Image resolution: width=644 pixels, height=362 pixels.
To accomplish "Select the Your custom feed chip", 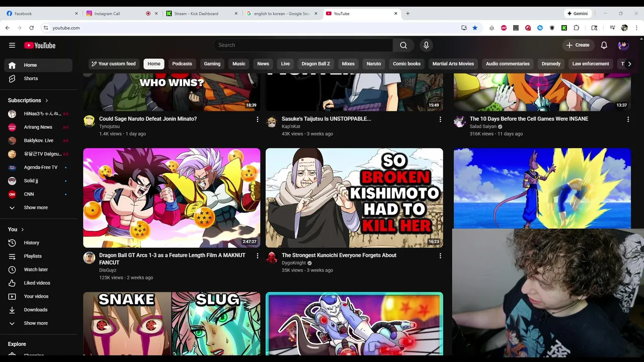I will (113, 64).
